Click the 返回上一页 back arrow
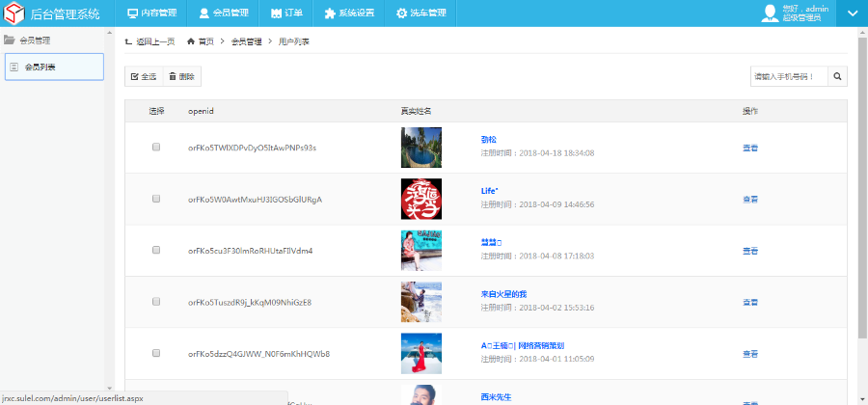 click(x=129, y=42)
